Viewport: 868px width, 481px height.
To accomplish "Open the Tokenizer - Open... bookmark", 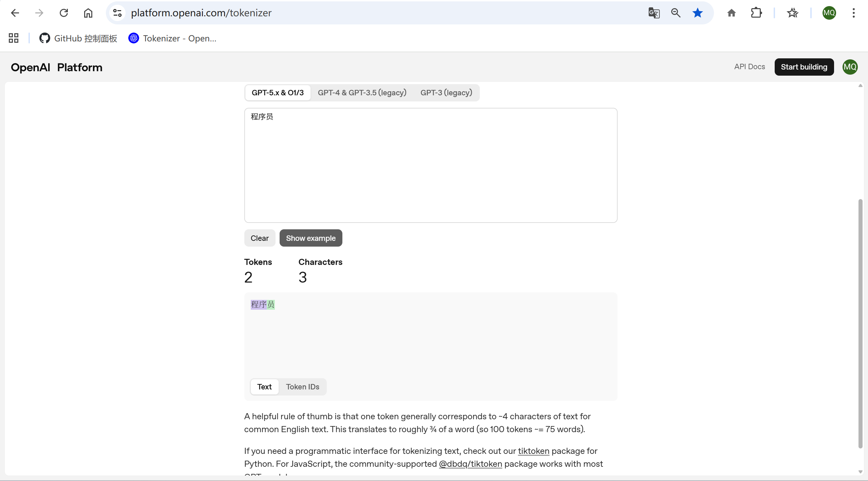I will pyautogui.click(x=172, y=38).
